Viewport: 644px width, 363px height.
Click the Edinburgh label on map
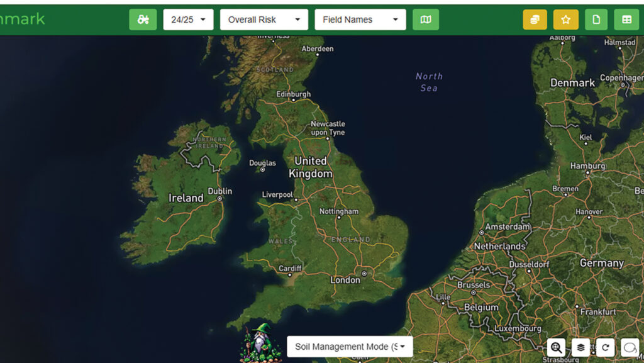tap(294, 94)
